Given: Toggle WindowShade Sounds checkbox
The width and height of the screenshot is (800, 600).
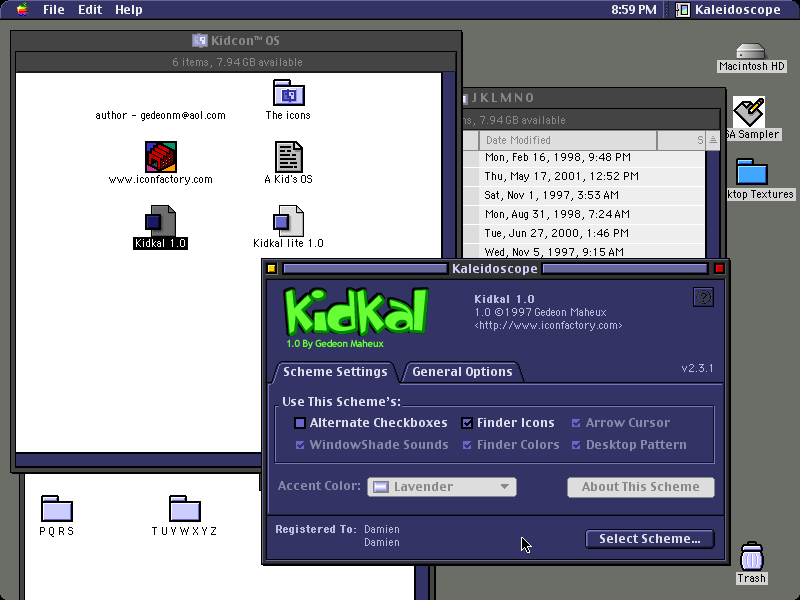Looking at the screenshot, I should click(300, 445).
